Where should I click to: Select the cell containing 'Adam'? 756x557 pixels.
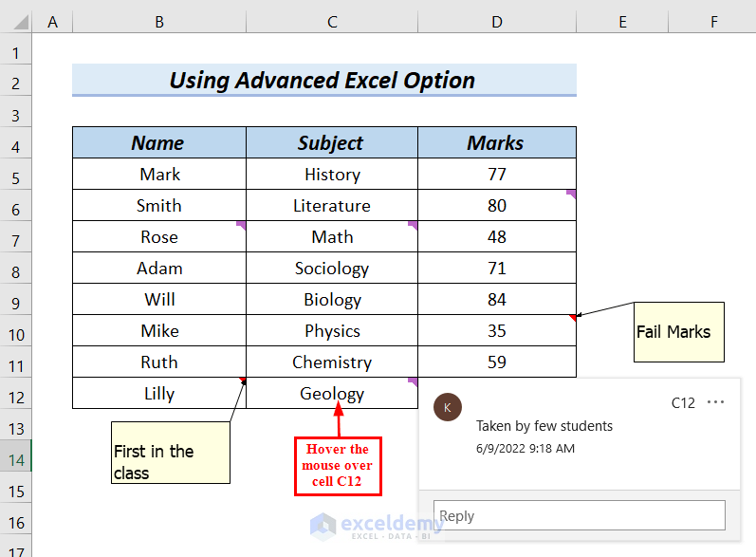coord(159,269)
